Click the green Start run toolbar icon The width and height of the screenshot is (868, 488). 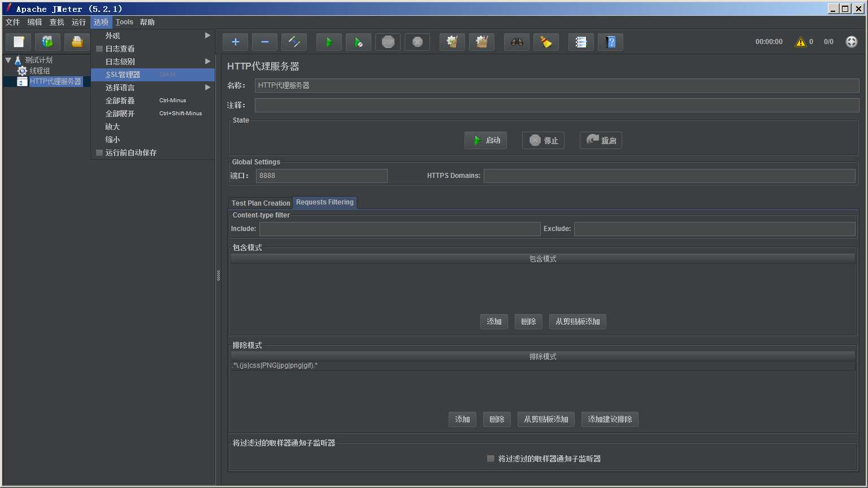tap(329, 42)
